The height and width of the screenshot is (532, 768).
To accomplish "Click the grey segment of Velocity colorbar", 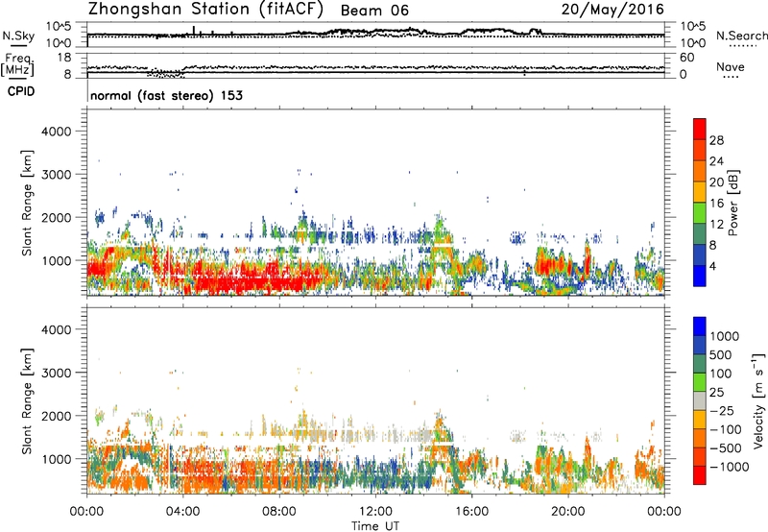I will pos(700,401).
